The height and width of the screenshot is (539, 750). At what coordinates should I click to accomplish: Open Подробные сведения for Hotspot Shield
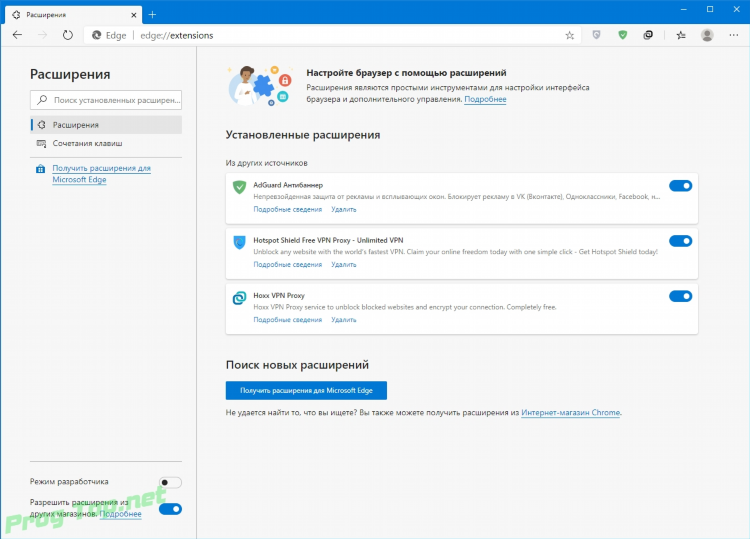pyautogui.click(x=287, y=264)
